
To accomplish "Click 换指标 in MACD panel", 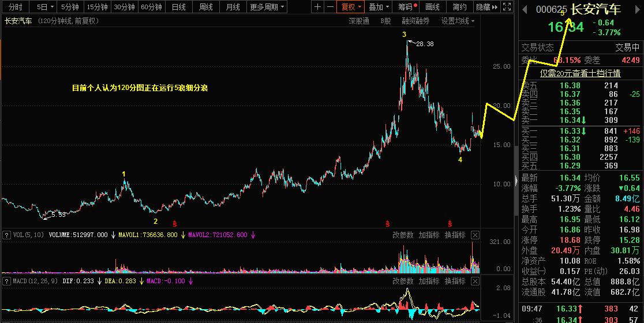I will pyautogui.click(x=455, y=281).
